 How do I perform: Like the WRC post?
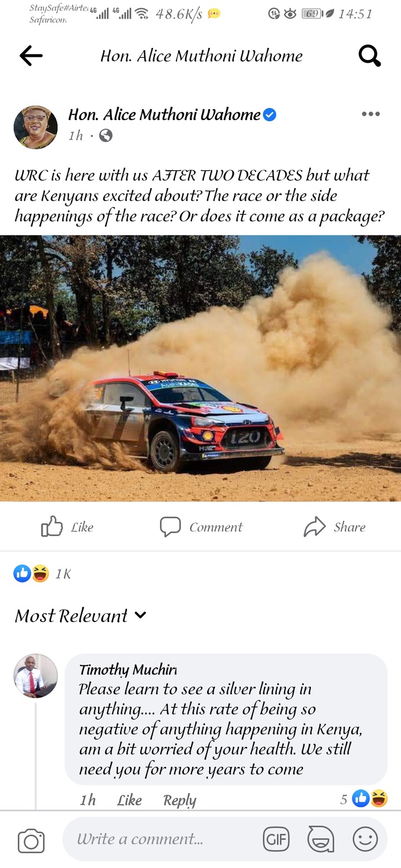tap(67, 527)
